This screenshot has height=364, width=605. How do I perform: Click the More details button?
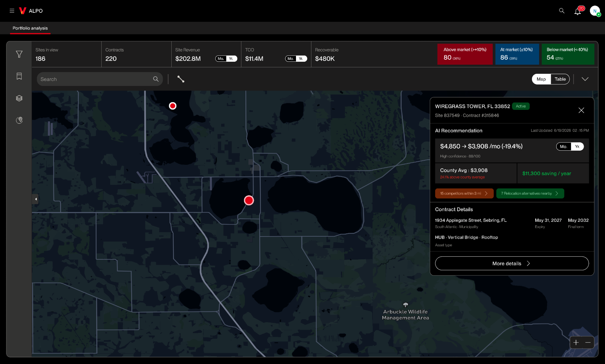coord(512,263)
